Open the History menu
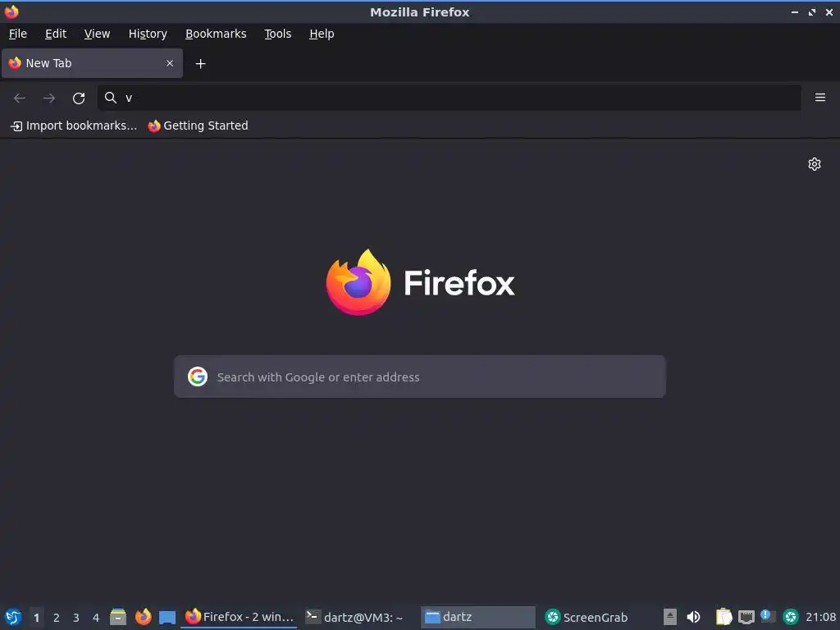The image size is (840, 630). (148, 34)
